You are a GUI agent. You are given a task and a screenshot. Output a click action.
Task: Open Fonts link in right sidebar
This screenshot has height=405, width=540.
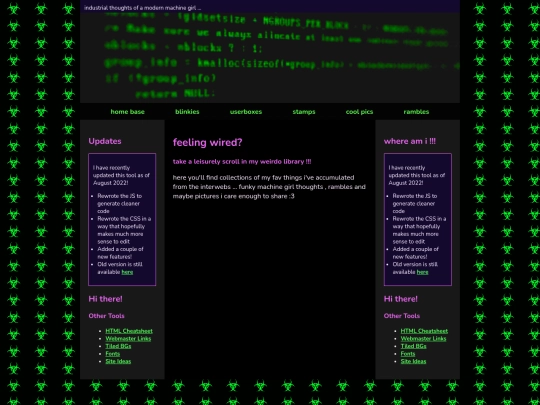coord(408,354)
